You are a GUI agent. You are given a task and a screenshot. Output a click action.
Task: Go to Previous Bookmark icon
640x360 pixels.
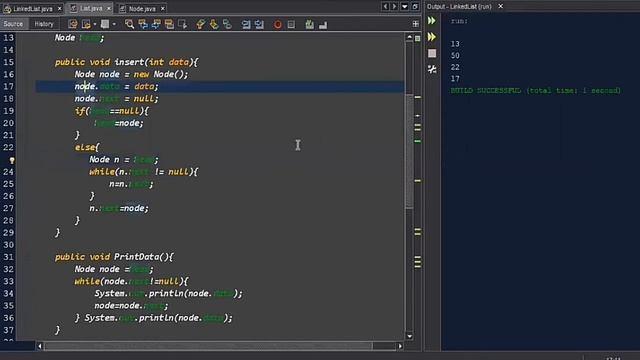[x=200, y=24]
